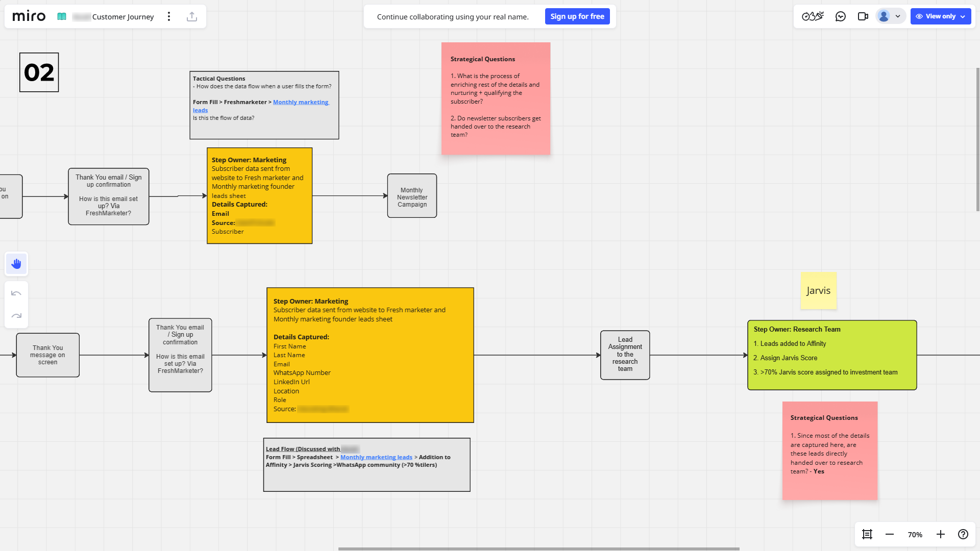The image size is (980, 551).
Task: Open the three-dot board options menu
Action: click(x=169, y=16)
